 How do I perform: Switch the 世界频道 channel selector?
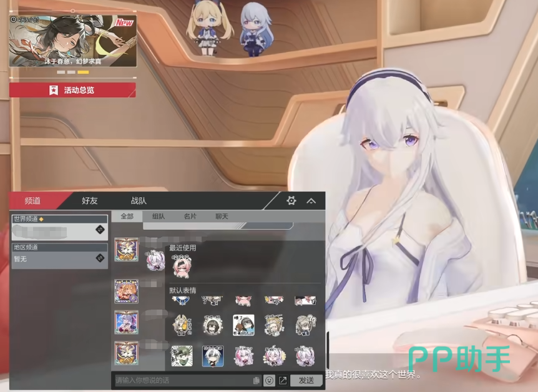pyautogui.click(x=100, y=230)
